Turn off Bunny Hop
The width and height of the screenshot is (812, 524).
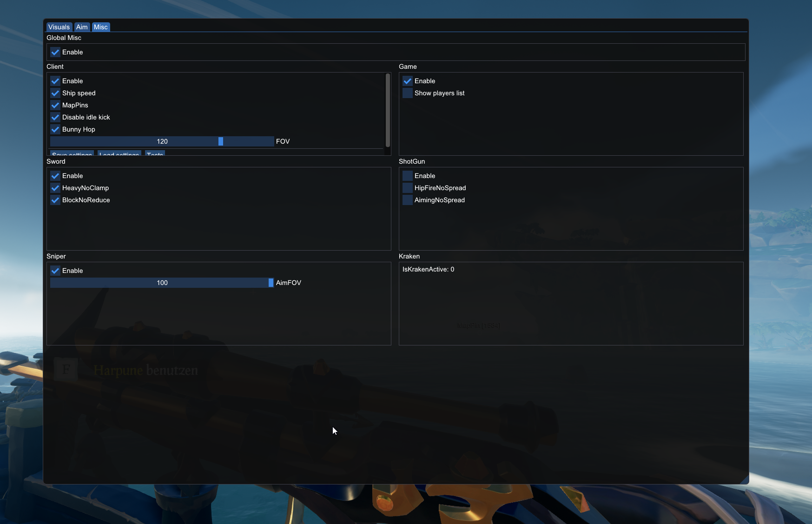tap(55, 129)
